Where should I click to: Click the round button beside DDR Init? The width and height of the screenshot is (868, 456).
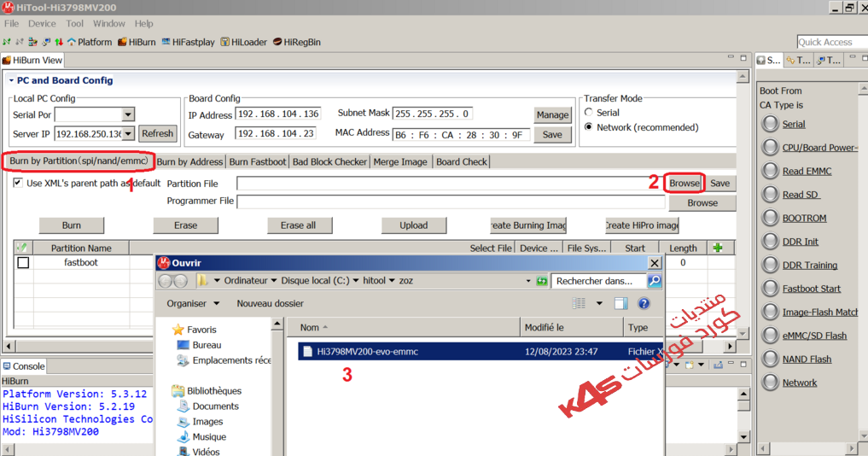[x=770, y=241]
